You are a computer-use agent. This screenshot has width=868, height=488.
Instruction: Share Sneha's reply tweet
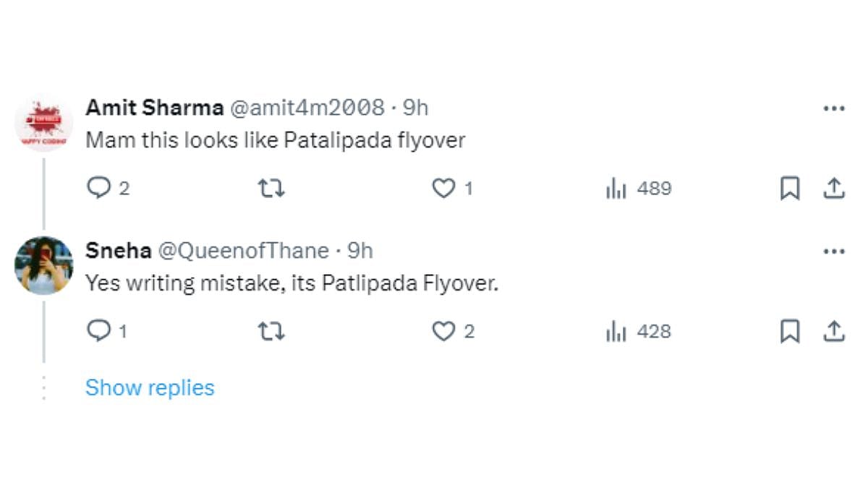coord(834,331)
